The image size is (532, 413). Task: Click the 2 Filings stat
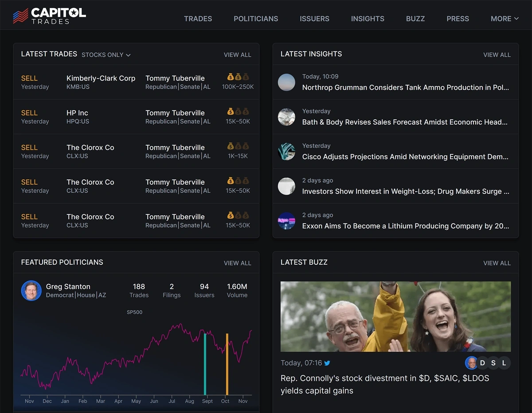(x=172, y=291)
